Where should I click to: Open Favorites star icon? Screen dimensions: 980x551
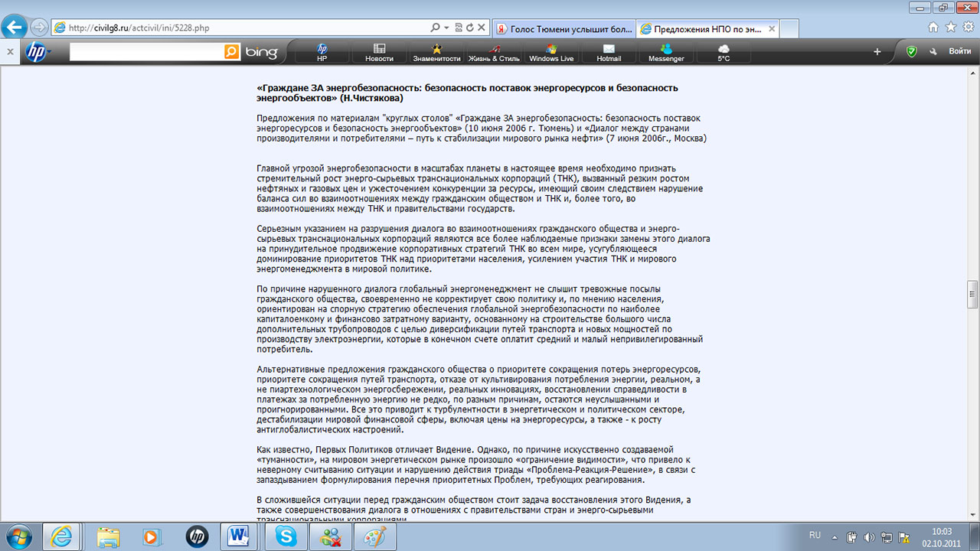click(951, 27)
